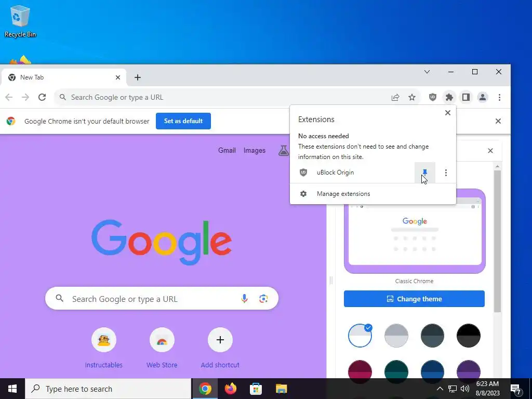This screenshot has width=532, height=399.
Task: Click the uBlock Origin shield toolbar icon
Action: (433, 97)
